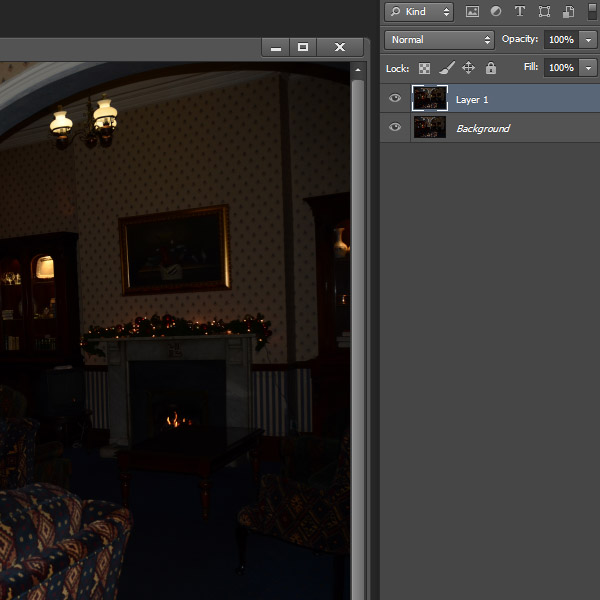Filter for shape layers icon

click(x=544, y=11)
